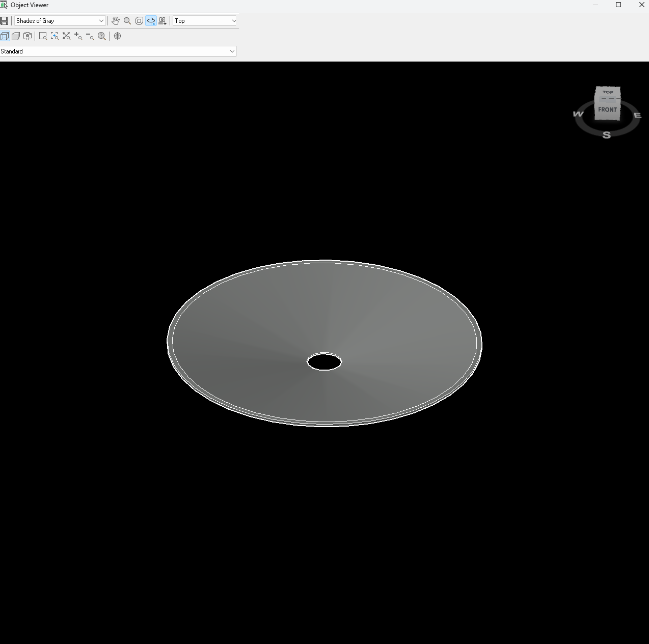
Task: Toggle the constrained orbit tool
Action: coord(151,21)
